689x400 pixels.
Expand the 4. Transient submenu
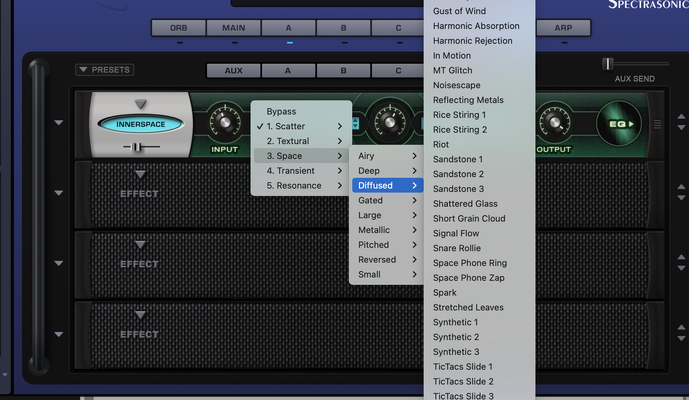(301, 171)
